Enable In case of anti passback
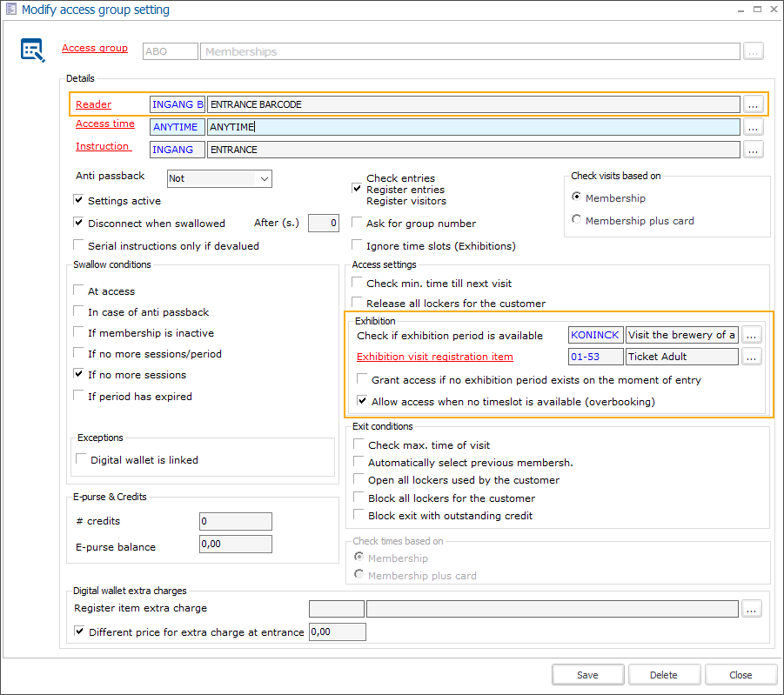The height and width of the screenshot is (695, 784). [x=78, y=311]
